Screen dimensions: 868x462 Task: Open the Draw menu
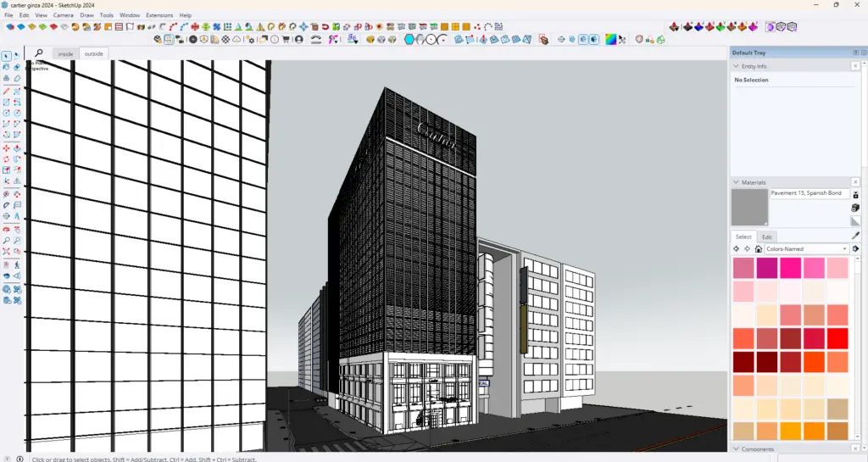pos(87,15)
